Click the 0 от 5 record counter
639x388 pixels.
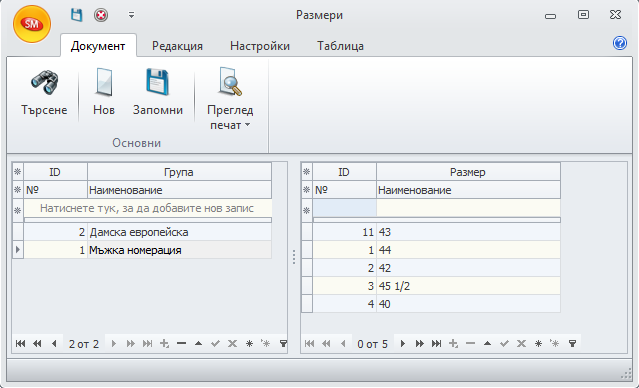point(372,344)
